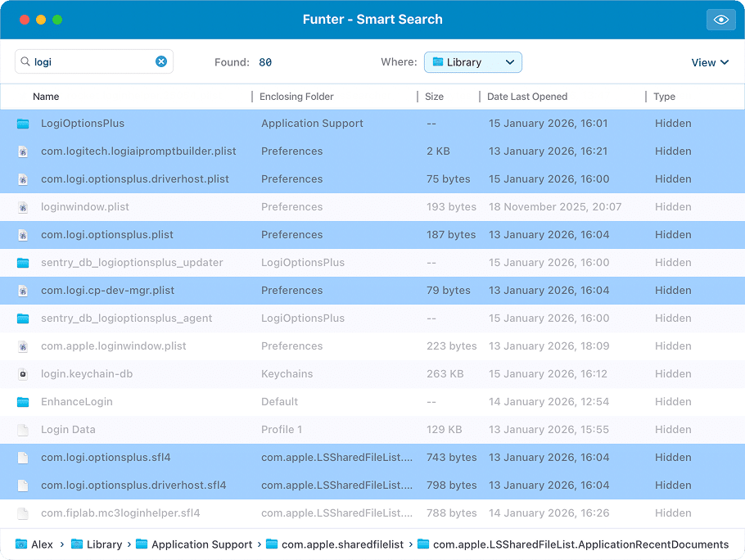The image size is (745, 560).
Task: Open the Where location dropdown
Action: tap(472, 61)
